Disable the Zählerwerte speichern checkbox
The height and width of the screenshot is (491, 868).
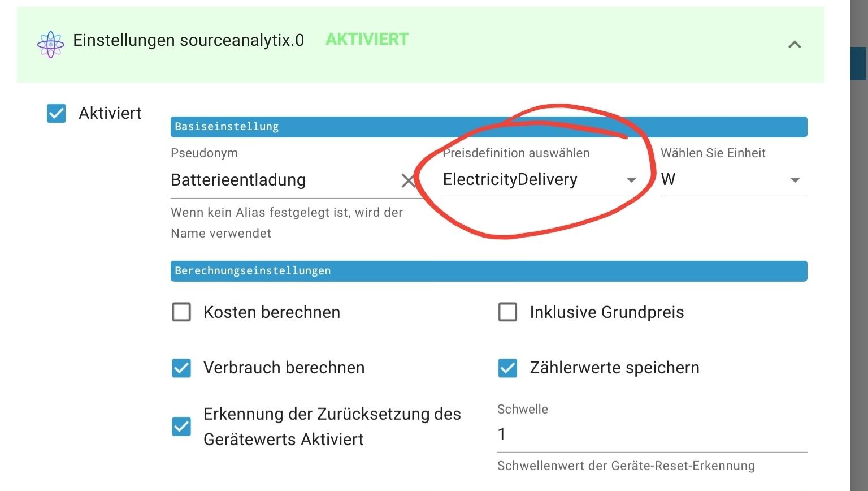(x=507, y=368)
